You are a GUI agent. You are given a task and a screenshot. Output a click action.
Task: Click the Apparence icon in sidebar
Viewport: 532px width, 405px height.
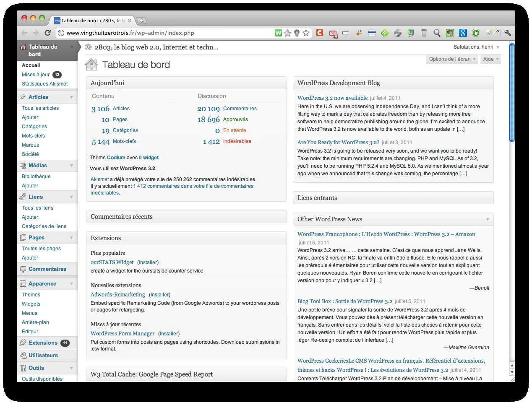tap(23, 284)
